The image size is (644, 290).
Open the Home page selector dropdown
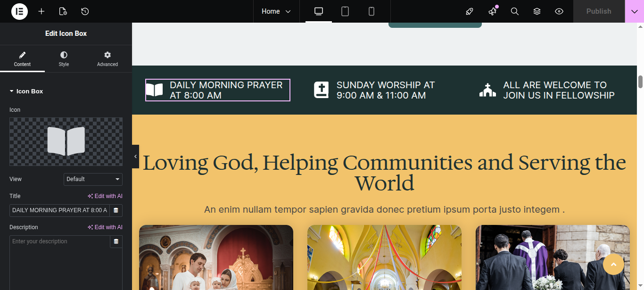tap(276, 11)
